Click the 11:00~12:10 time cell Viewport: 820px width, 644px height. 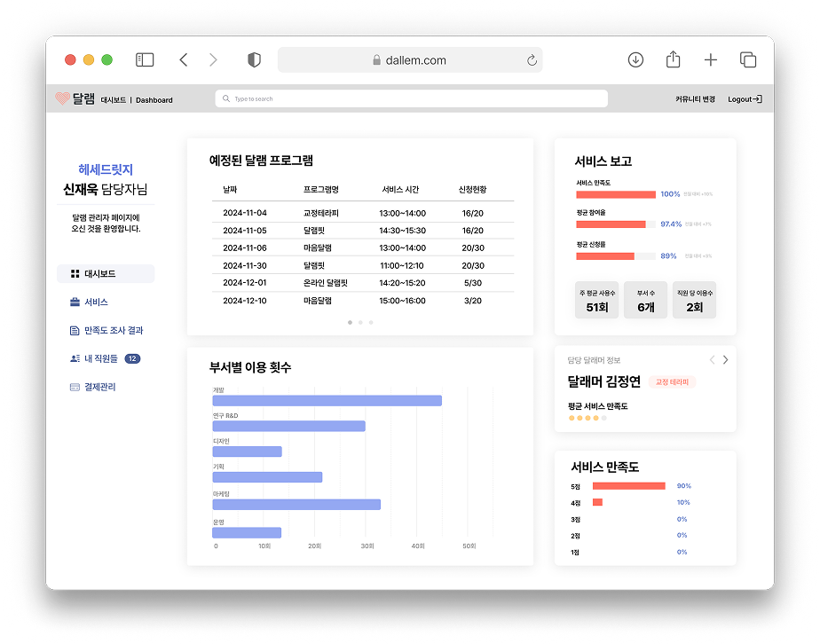click(x=402, y=265)
